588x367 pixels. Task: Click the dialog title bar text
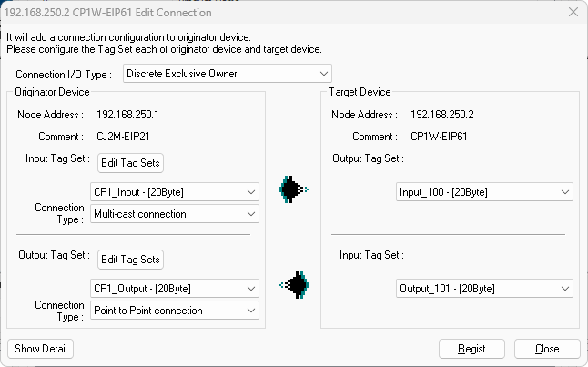click(x=108, y=13)
